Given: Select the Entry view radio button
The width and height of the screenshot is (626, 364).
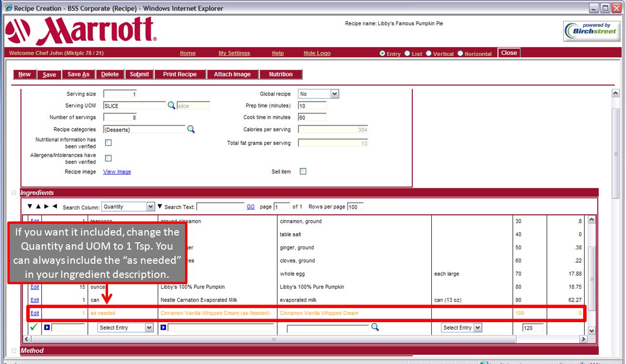Looking at the screenshot, I should point(382,54).
